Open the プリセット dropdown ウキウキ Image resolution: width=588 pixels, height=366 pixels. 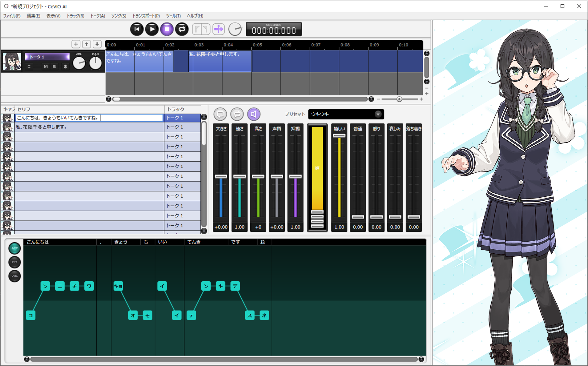click(346, 114)
